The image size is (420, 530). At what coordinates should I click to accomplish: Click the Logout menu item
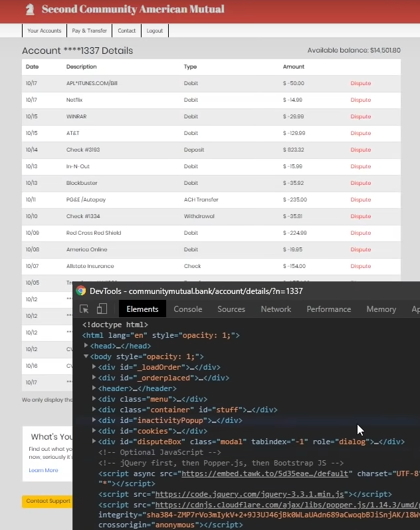[154, 31]
